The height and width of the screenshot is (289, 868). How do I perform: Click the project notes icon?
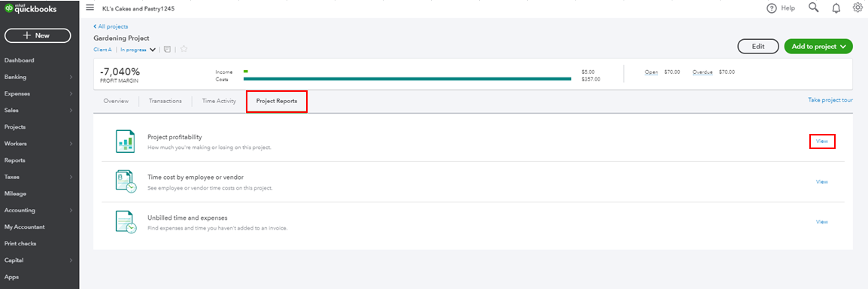point(168,49)
